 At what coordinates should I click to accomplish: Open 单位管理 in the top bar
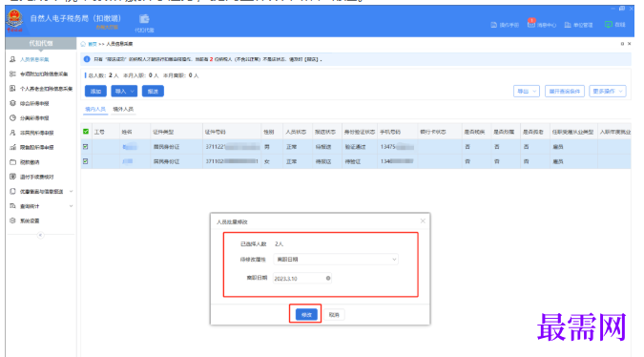pyautogui.click(x=579, y=25)
